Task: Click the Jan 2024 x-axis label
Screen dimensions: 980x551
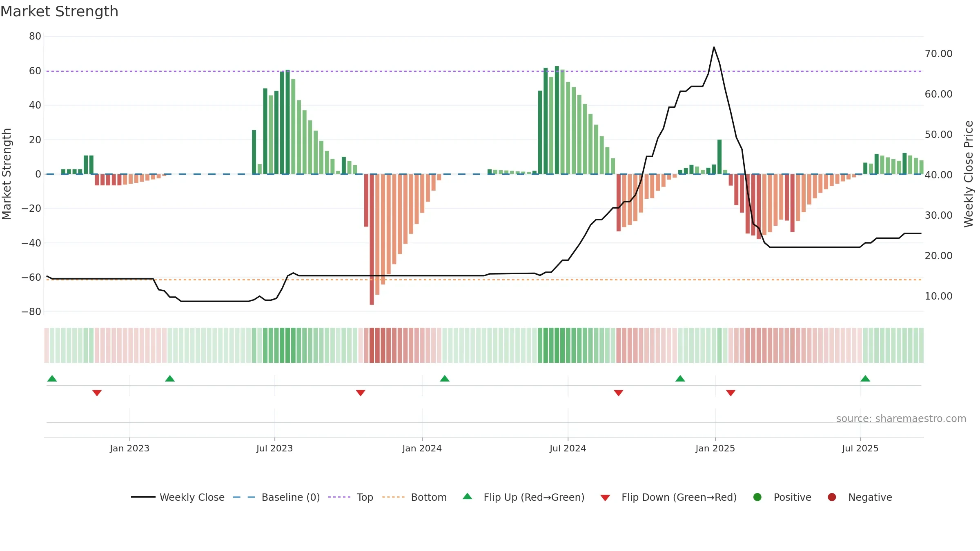Action: 422,448
